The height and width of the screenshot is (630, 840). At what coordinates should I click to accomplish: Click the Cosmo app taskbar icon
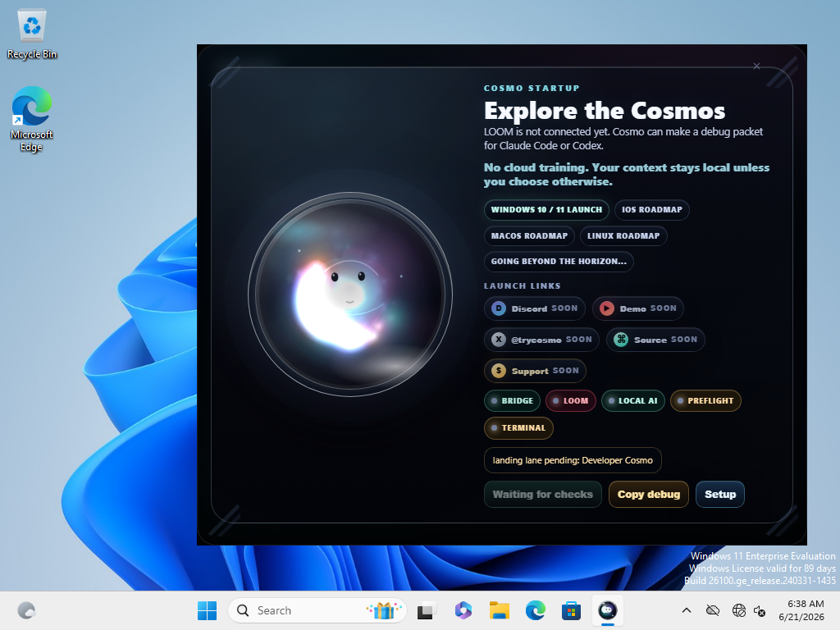(608, 610)
